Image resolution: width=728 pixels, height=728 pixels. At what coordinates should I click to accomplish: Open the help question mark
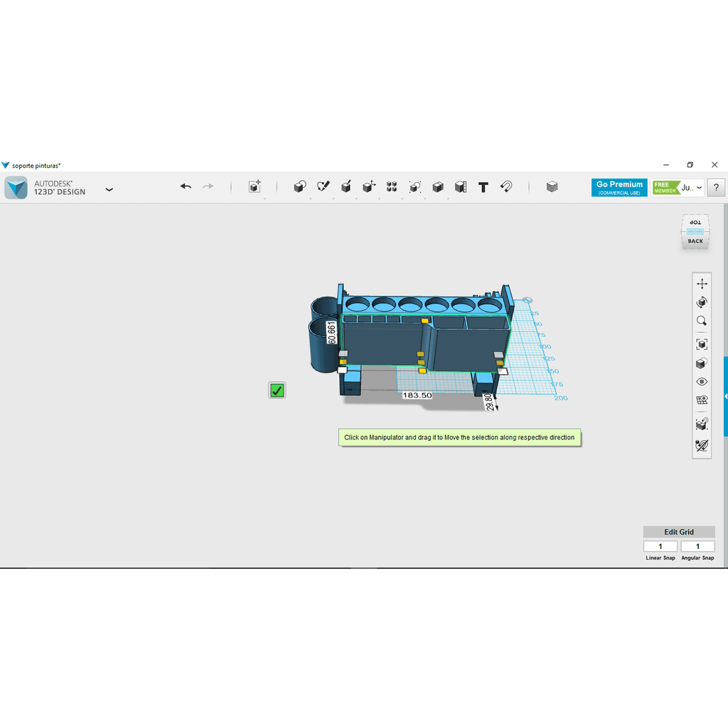[716, 188]
